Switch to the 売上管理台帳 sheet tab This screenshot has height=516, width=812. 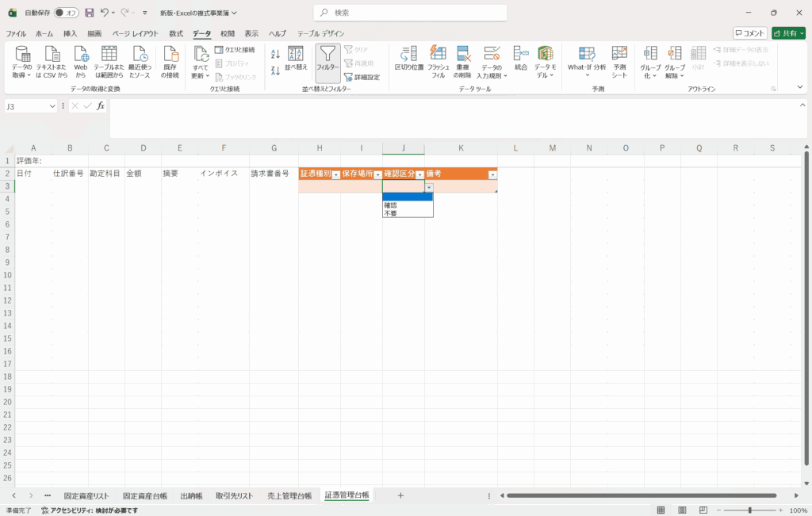[x=289, y=495]
